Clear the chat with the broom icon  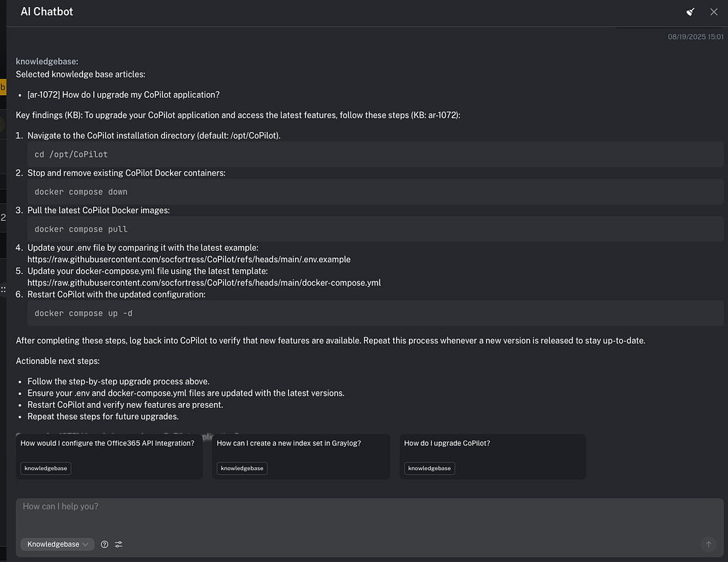pyautogui.click(x=690, y=12)
